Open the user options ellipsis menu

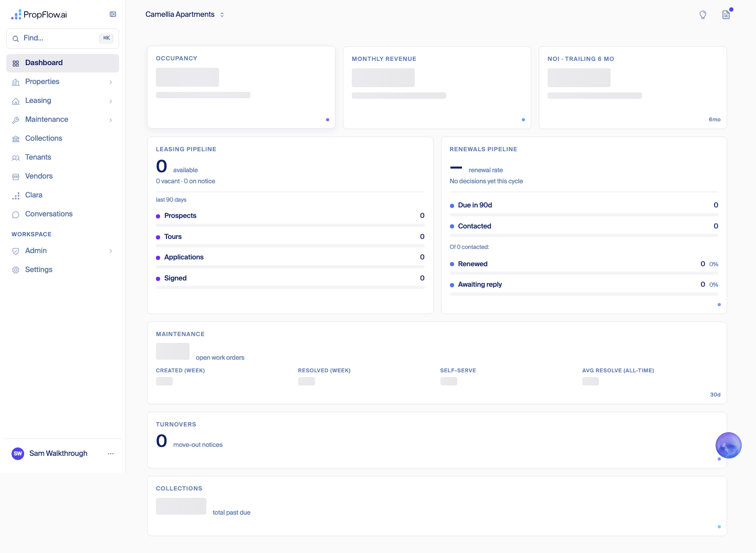(111, 454)
